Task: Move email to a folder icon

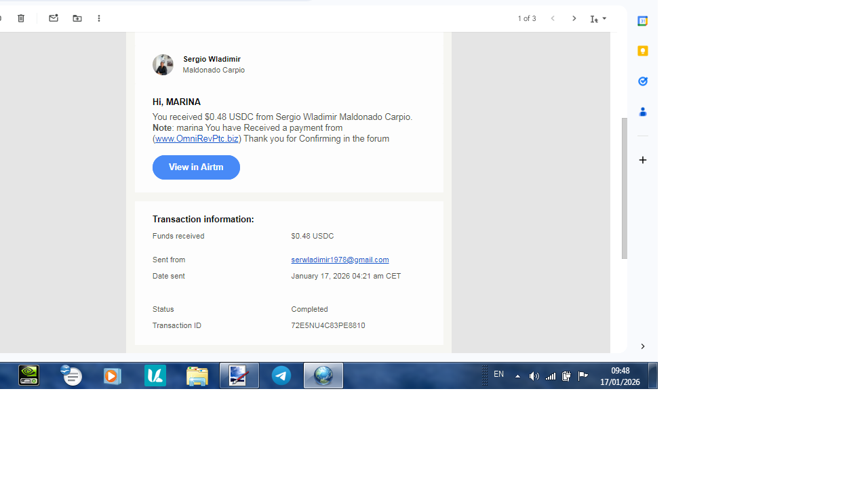Action: [x=77, y=18]
